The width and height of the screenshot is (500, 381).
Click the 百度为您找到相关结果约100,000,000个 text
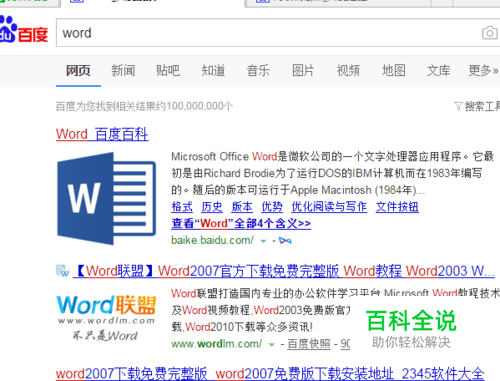tap(144, 106)
